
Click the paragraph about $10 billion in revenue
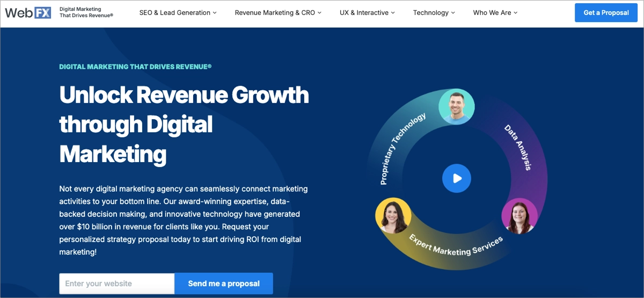click(x=184, y=220)
